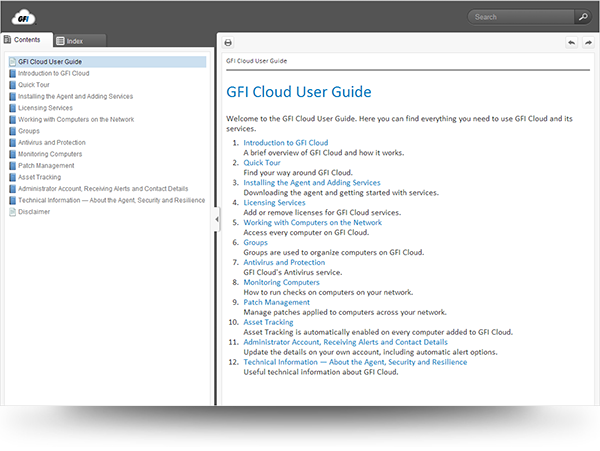Go forward with the right arrow icon
600x451 pixels.
pos(588,42)
